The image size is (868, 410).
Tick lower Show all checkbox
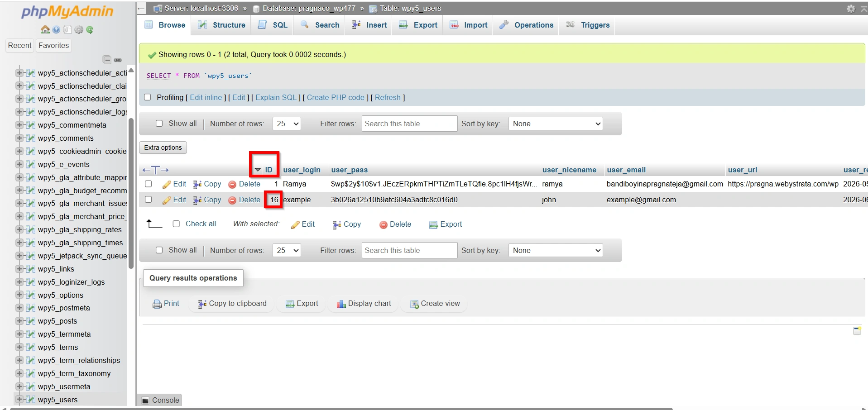pyautogui.click(x=159, y=250)
